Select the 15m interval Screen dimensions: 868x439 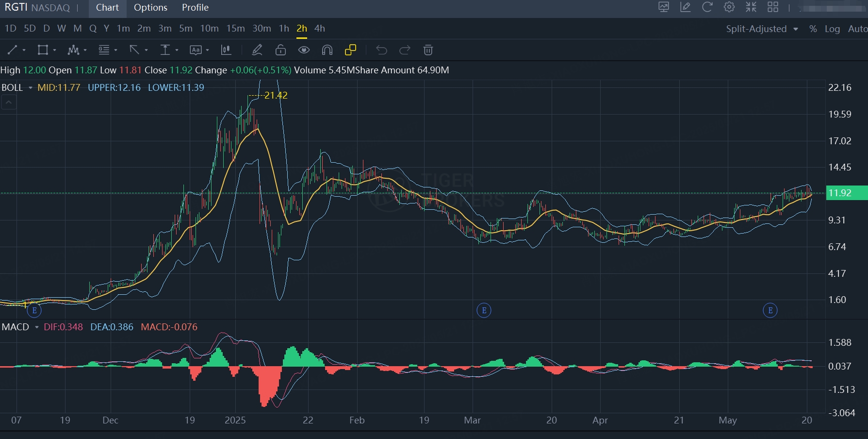tap(235, 29)
